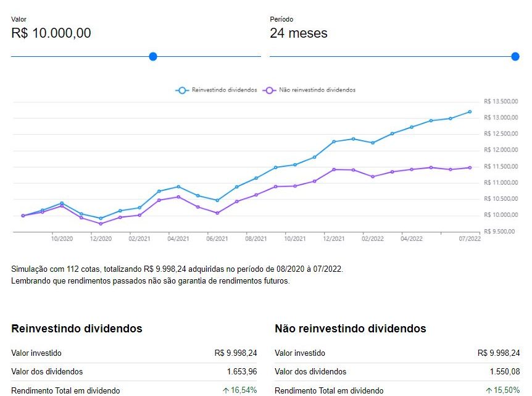Click the '06/2021' x-axis label
This screenshot has height=396, width=532.
coord(217,238)
